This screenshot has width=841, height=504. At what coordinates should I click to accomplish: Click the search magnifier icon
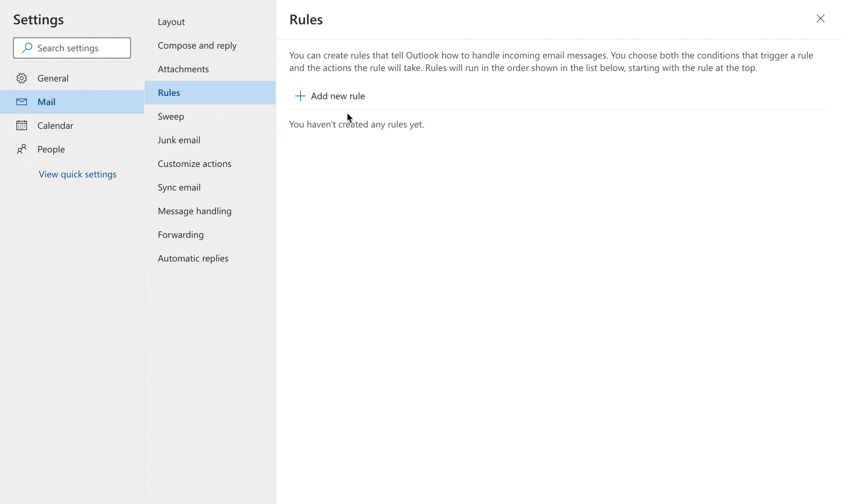[x=27, y=48]
